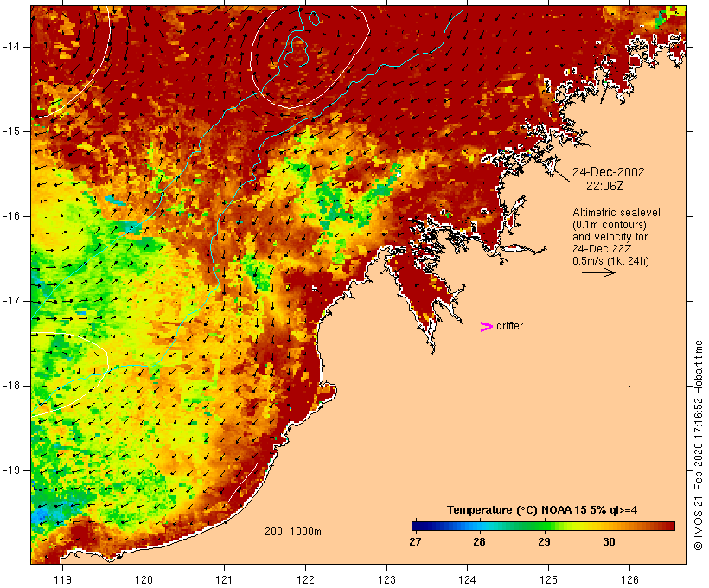This screenshot has width=709, height=588.
Task: Click the longitude label '126'
Action: [629, 579]
